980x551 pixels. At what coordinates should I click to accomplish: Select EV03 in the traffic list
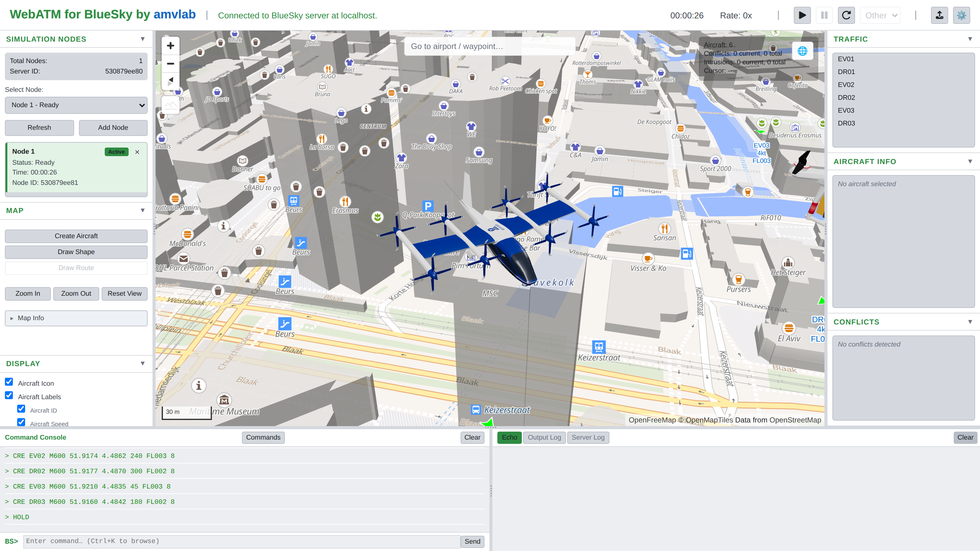903,110
